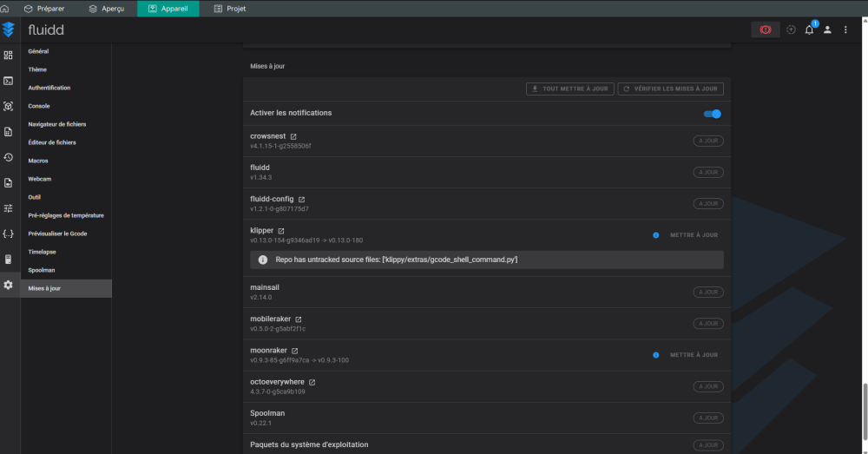Open the system icon in left rail
The width and height of the screenshot is (868, 454).
coord(9,259)
